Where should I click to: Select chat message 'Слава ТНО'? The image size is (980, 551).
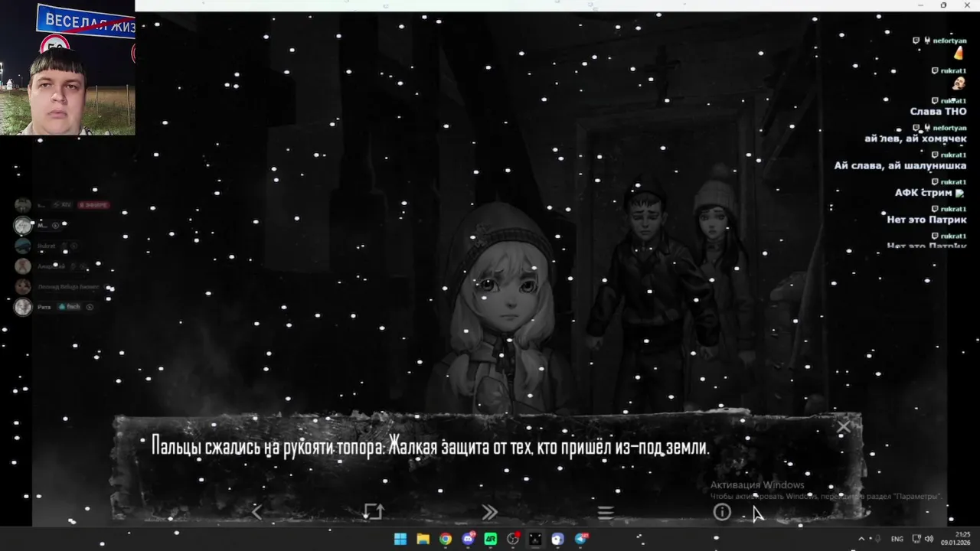coord(938,112)
